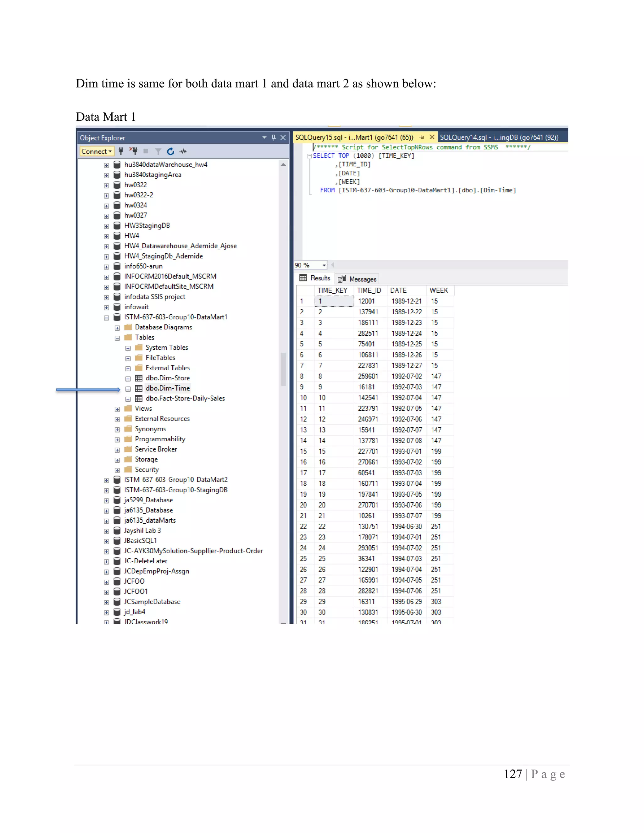Expand the ISTM-637-603-Group10-StagingDB database node
This screenshot has width=644, height=833.
pyautogui.click(x=107, y=490)
